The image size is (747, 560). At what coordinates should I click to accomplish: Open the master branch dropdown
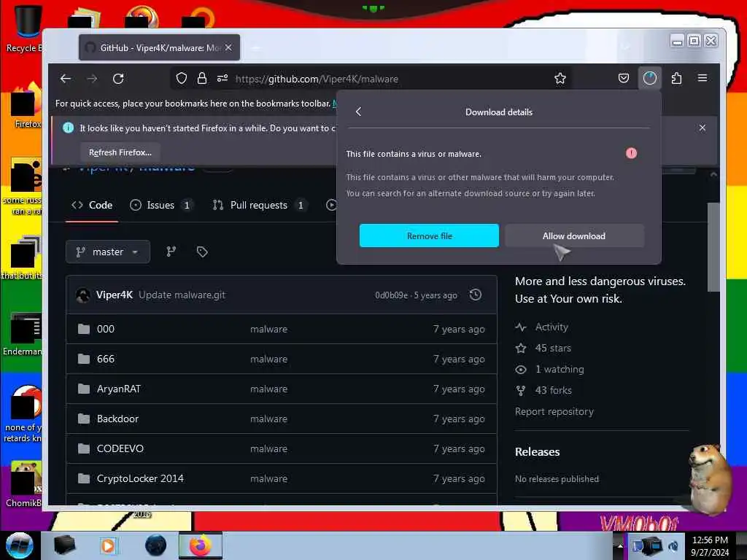point(108,252)
